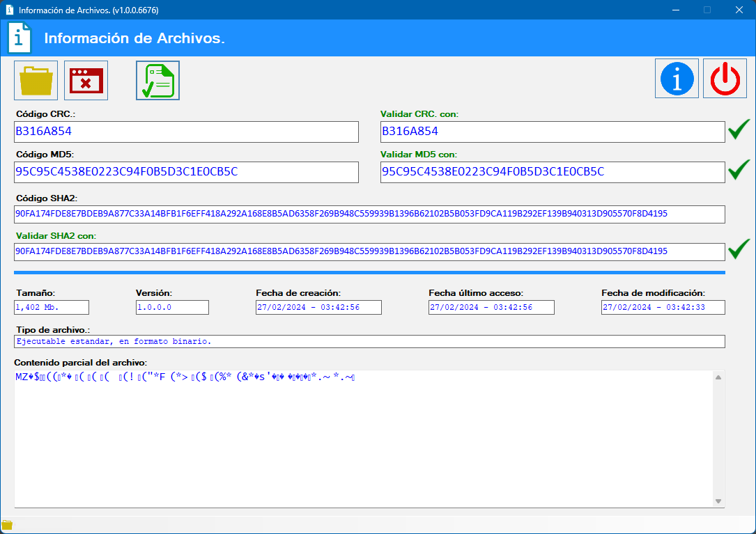Click the app logo in the blue header
Viewport: 756px width, 534px height.
pos(20,38)
